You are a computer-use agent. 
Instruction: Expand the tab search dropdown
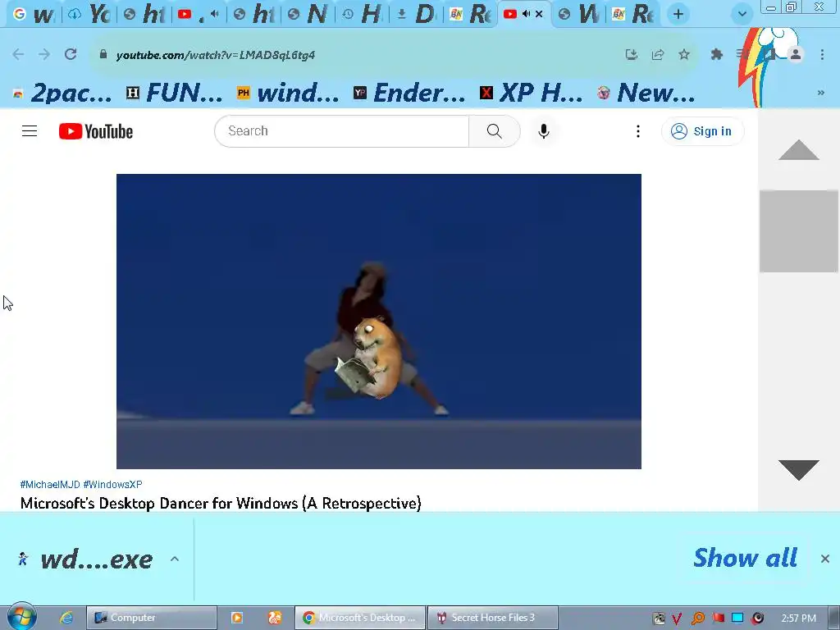(x=742, y=14)
